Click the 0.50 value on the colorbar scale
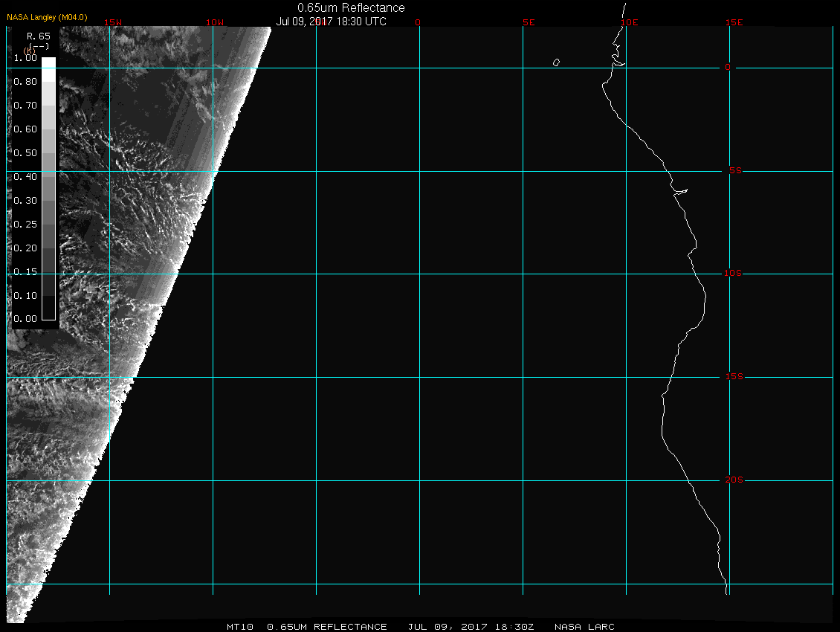The image size is (840, 632). point(25,153)
